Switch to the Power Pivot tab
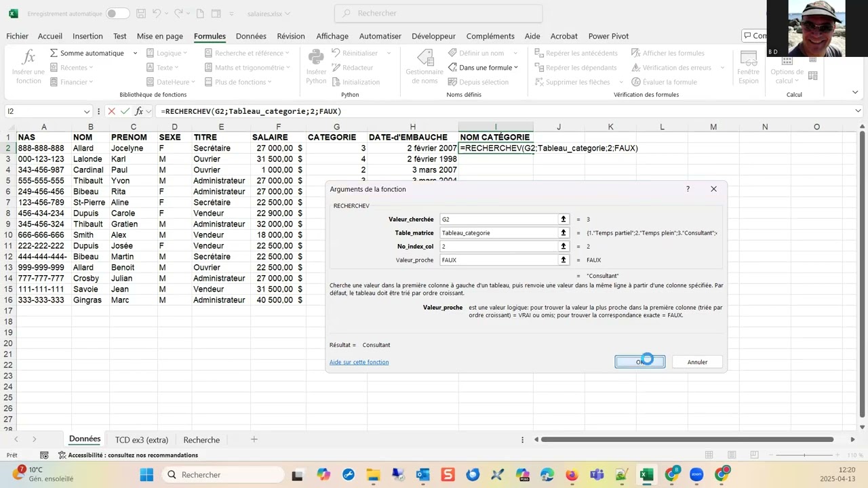Screen dimensions: 868x488 click(608, 36)
